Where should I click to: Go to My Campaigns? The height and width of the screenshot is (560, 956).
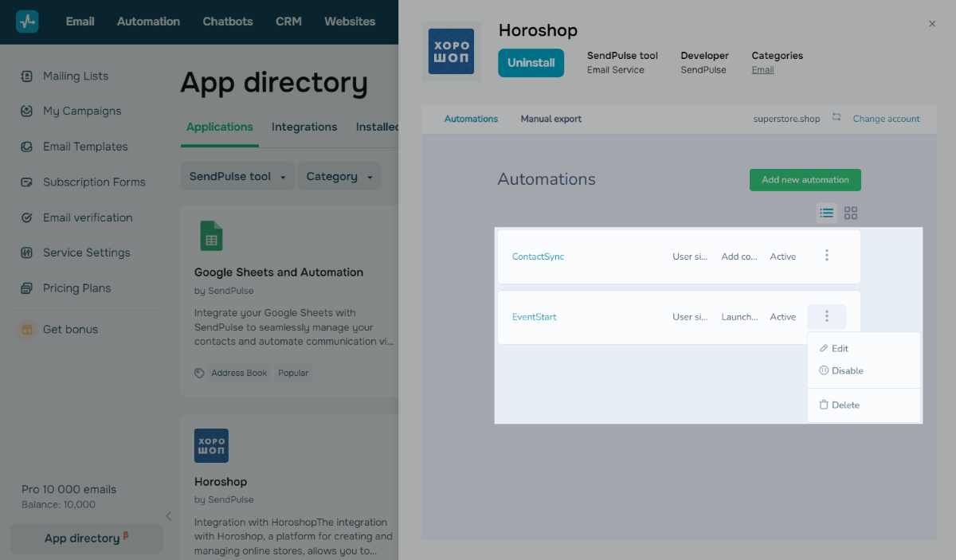pos(82,112)
